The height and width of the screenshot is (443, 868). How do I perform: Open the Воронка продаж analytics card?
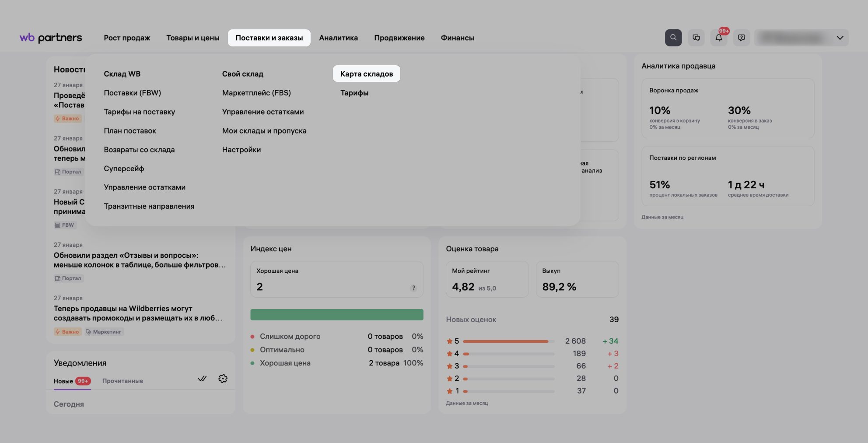pyautogui.click(x=727, y=108)
